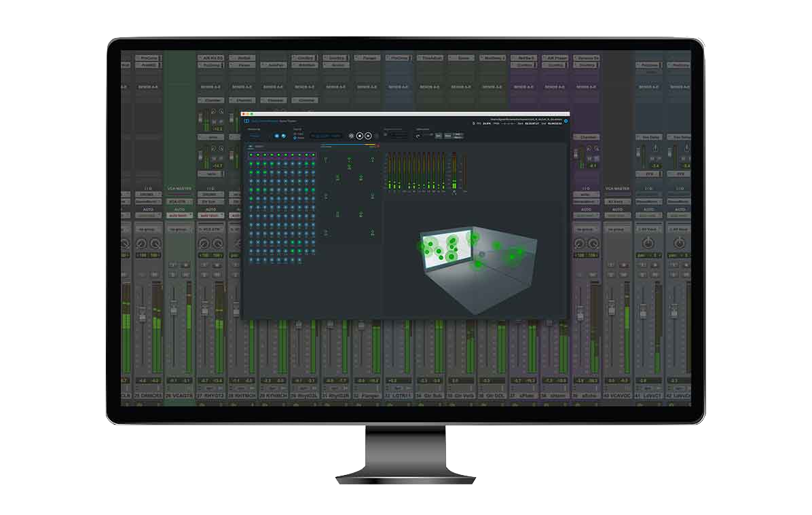Image resolution: width=812 pixels, height=515 pixels.
Task: Switch to the first tab above object grid
Action: tap(249, 146)
